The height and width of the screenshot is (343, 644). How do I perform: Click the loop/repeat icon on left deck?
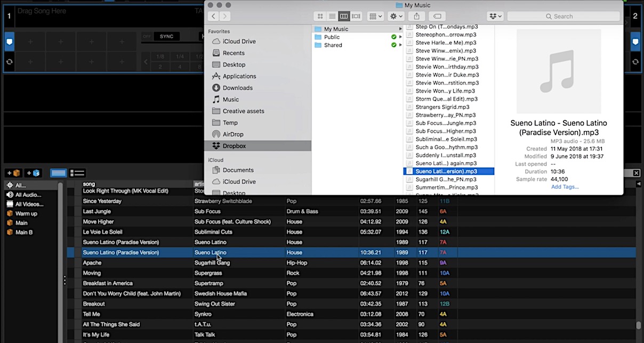point(9,61)
